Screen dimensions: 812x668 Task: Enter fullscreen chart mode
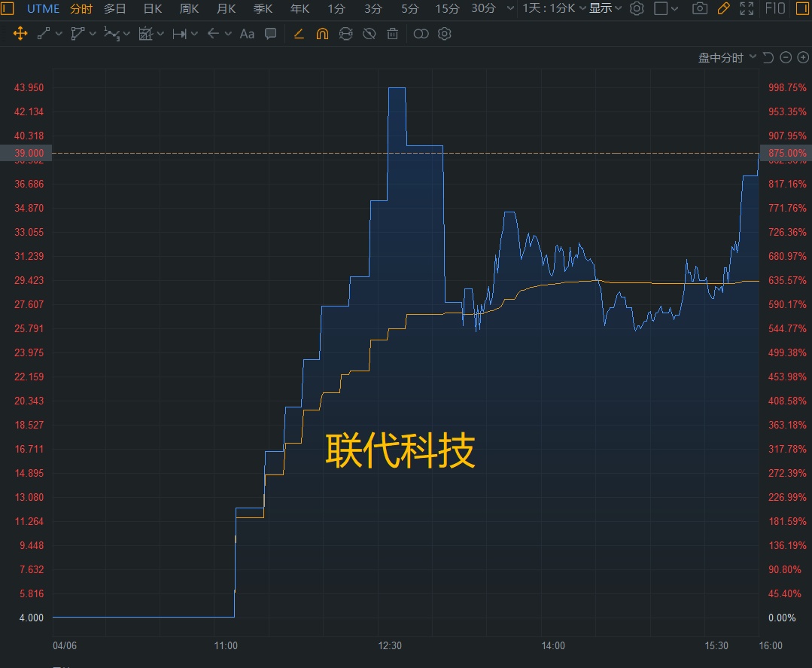pyautogui.click(x=747, y=8)
